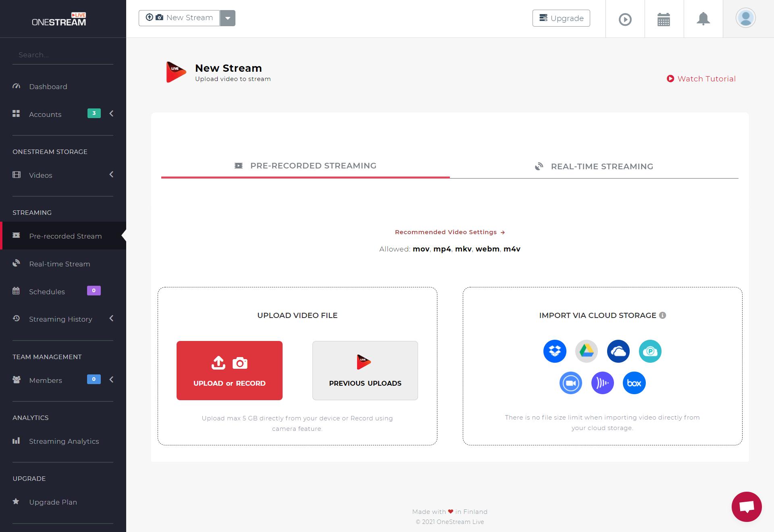Viewport: 774px width, 532px height.
Task: Select the OneDrive cloud storage icon
Action: pyautogui.click(x=618, y=351)
